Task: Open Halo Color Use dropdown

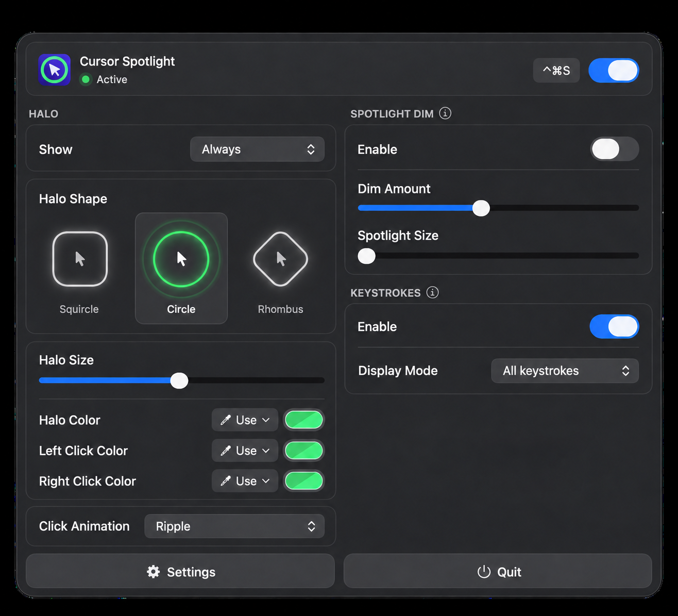Action: [x=245, y=420]
